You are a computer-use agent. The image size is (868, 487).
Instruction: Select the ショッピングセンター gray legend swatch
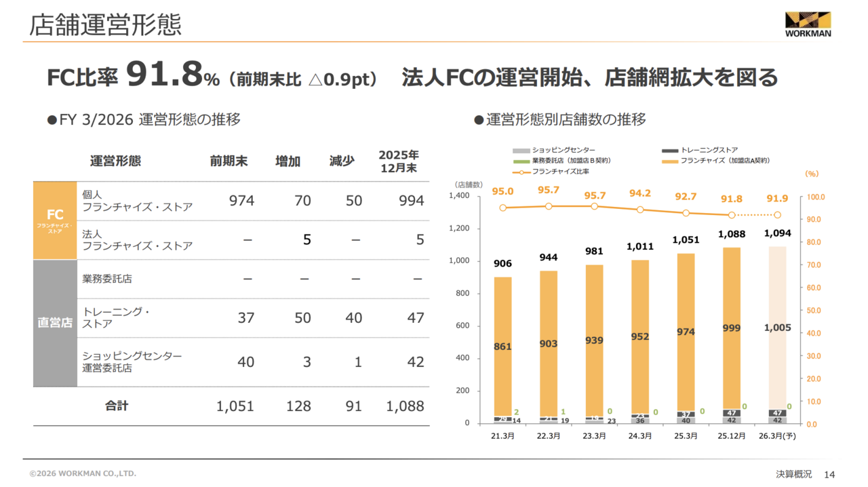[521, 150]
